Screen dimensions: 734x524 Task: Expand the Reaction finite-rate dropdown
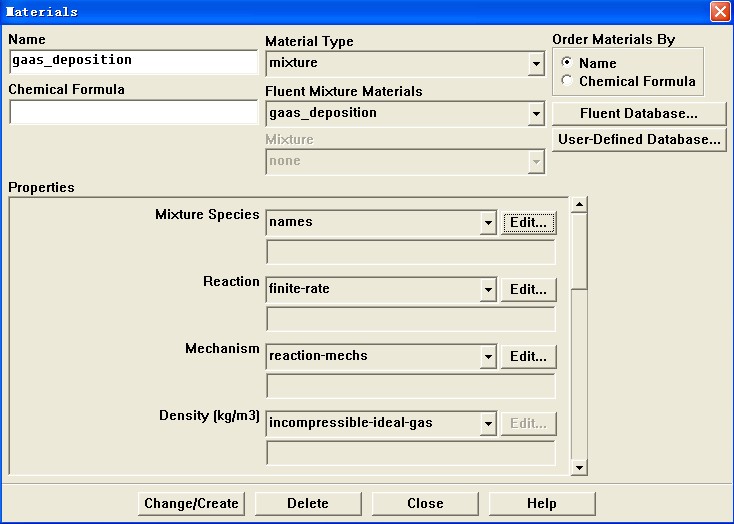point(488,290)
